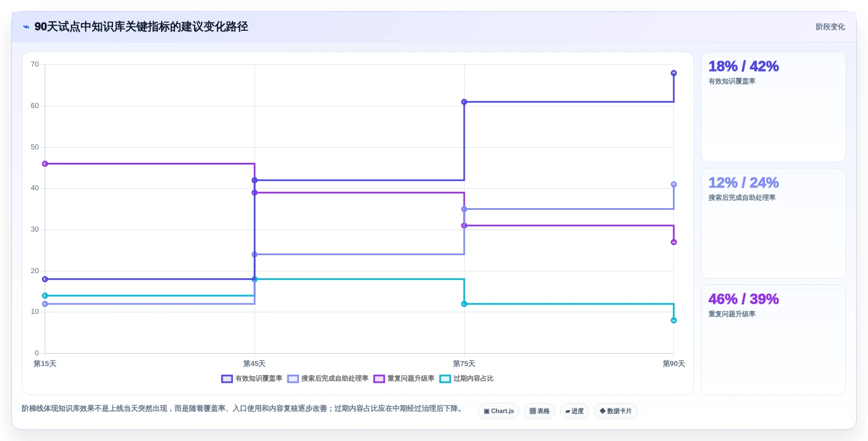
Task: Click 搜索后完成自助处理率 point valued 12 at 第15天
Action: coord(45,304)
